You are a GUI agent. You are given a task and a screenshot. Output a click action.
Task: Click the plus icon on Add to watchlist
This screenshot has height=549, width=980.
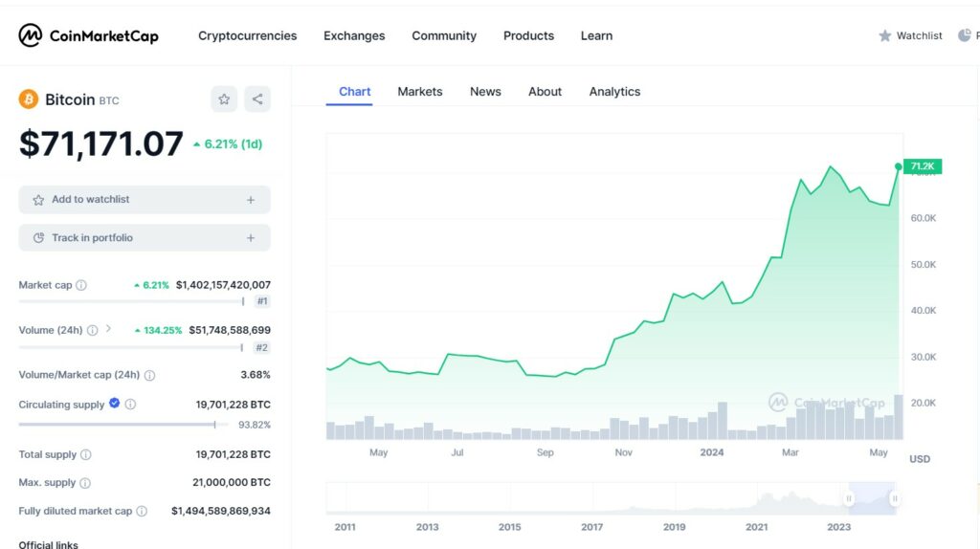251,200
